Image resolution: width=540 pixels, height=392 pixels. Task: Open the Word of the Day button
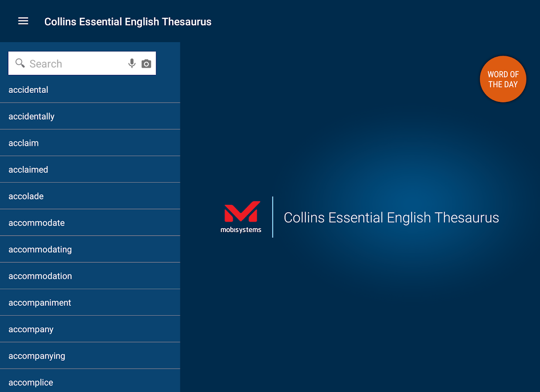503,79
